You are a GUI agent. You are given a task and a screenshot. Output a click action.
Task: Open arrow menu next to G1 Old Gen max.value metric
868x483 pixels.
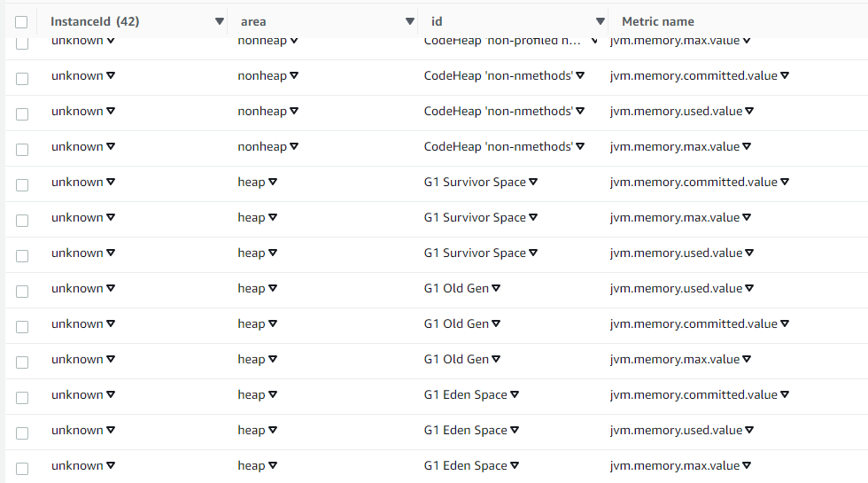point(748,359)
